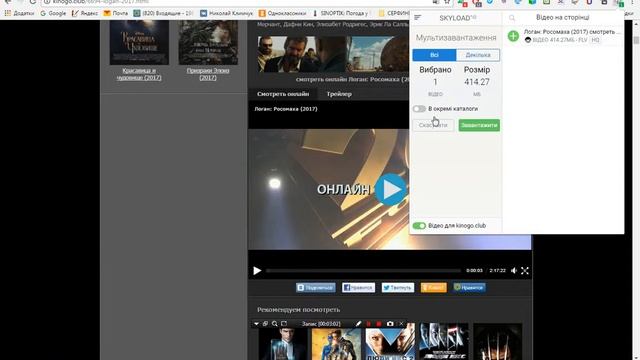This screenshot has width=640, height=360.
Task: Close the recorder toolbar
Action: pyautogui.click(x=401, y=324)
